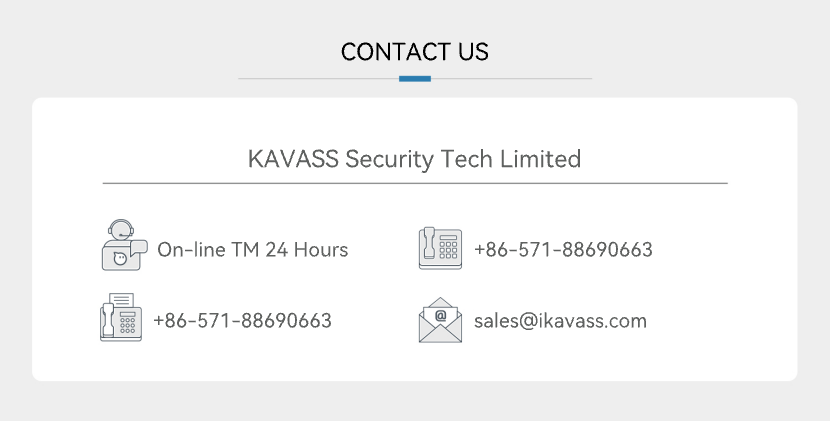Click the word Security in the company name
Image resolution: width=830 pixels, height=421 pixels.
click(x=389, y=159)
